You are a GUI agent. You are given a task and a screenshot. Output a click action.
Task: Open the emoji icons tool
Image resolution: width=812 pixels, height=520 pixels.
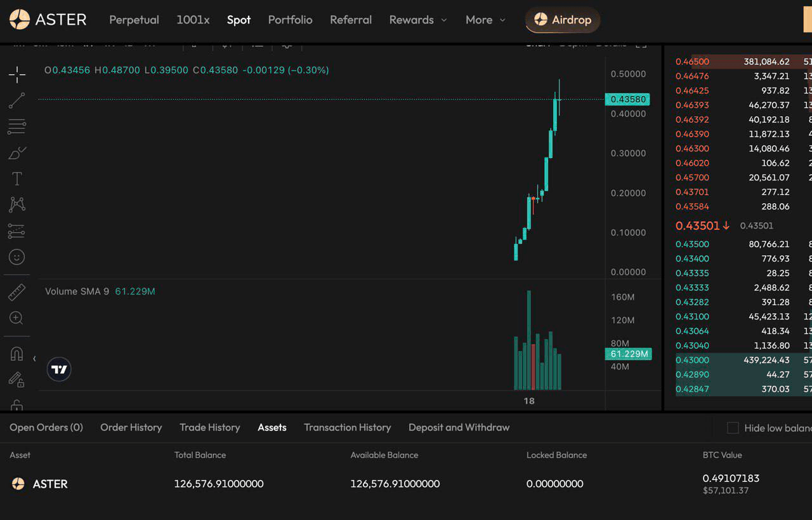point(17,257)
